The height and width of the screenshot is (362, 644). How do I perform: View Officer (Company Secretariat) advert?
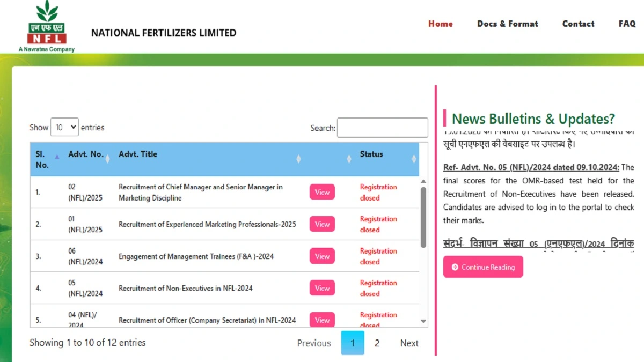pos(322,320)
